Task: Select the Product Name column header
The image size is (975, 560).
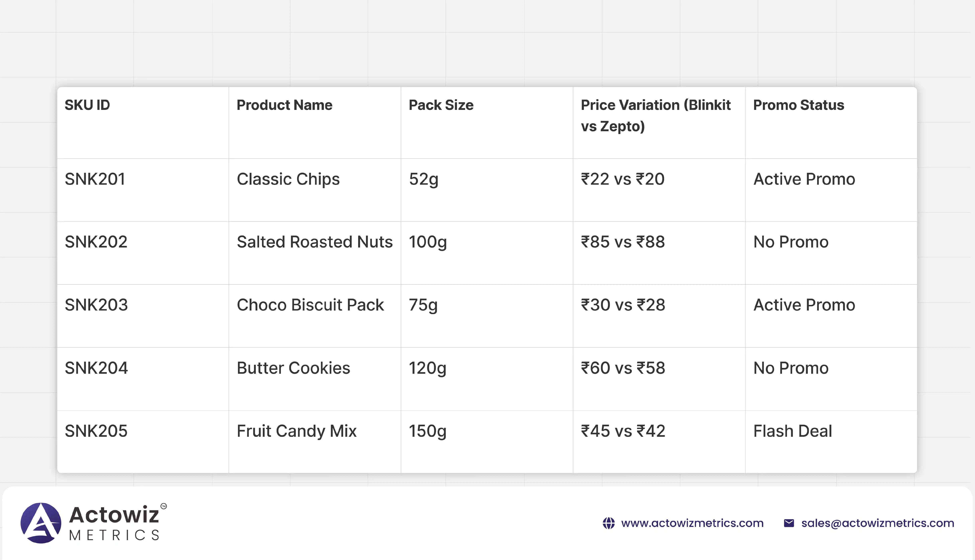Action: (x=284, y=105)
